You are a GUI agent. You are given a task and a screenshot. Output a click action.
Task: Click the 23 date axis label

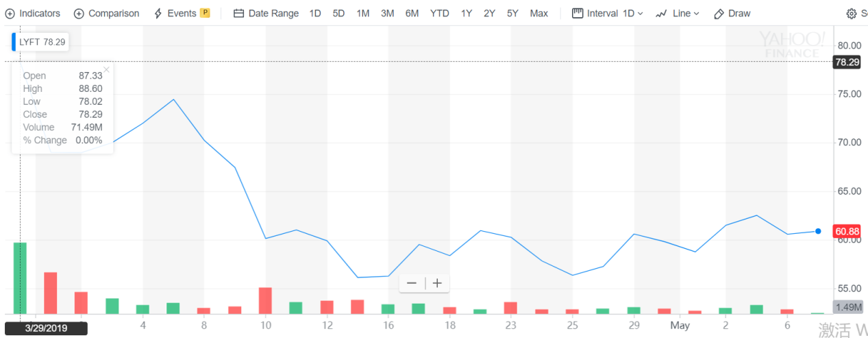(510, 326)
